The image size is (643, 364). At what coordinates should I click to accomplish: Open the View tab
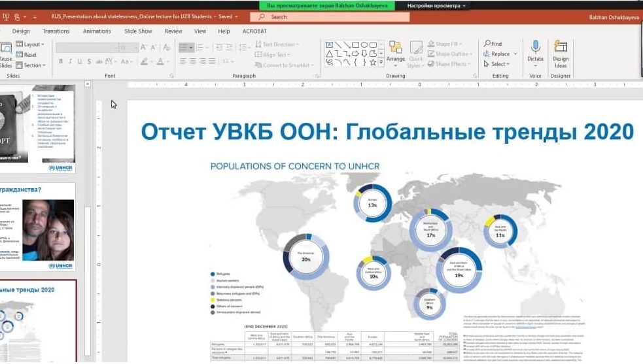click(x=200, y=31)
